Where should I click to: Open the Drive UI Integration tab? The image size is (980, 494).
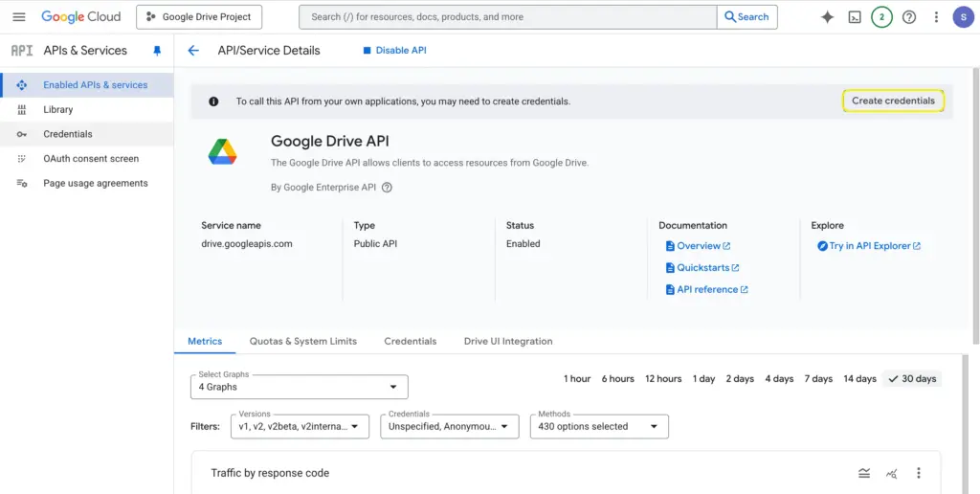[508, 341]
